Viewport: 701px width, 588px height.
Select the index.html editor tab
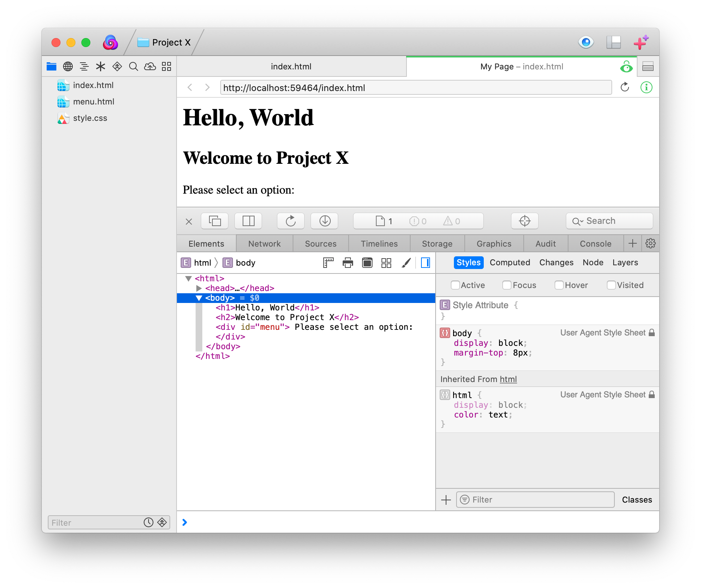[x=291, y=66]
